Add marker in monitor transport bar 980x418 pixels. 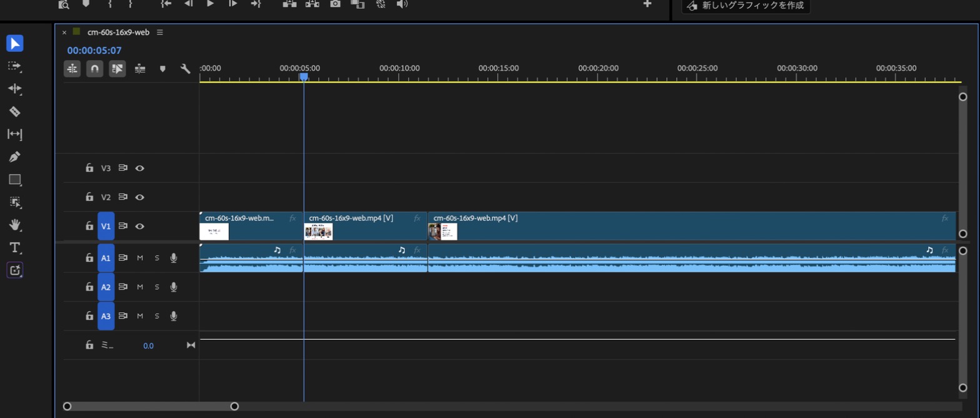[x=86, y=4]
